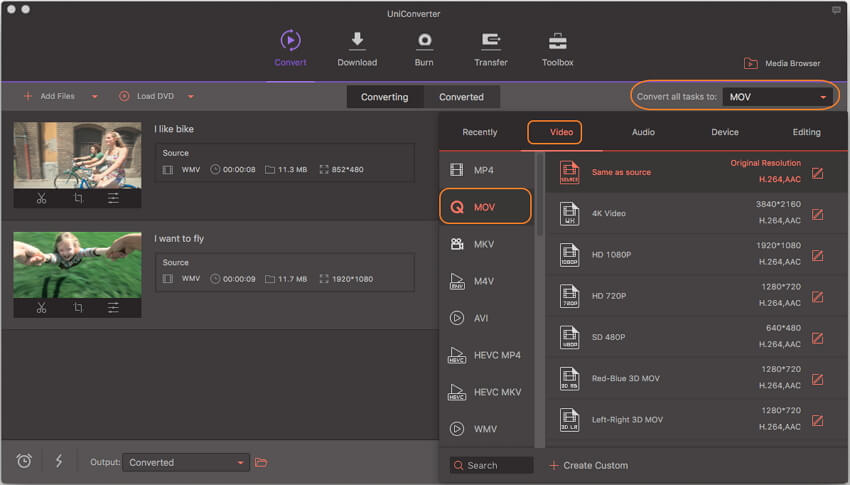Choose M4V format in list
The width and height of the screenshot is (850, 485).
tap(485, 281)
